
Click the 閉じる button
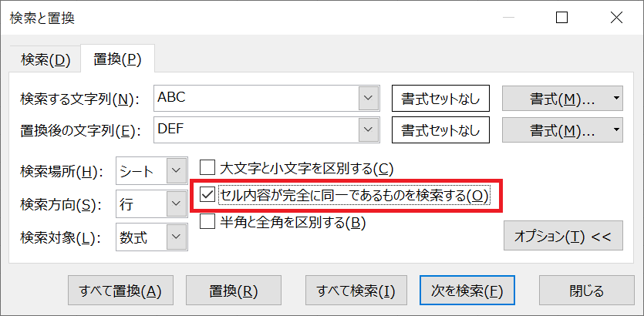click(586, 291)
